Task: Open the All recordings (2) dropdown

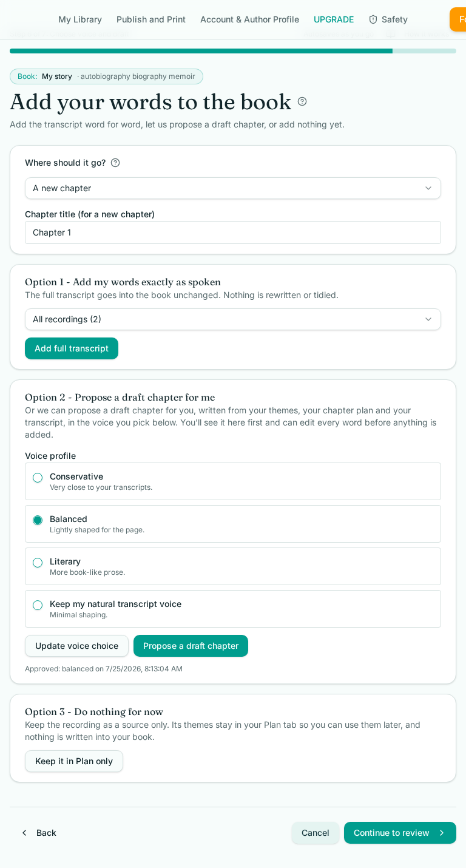Action: point(233,319)
